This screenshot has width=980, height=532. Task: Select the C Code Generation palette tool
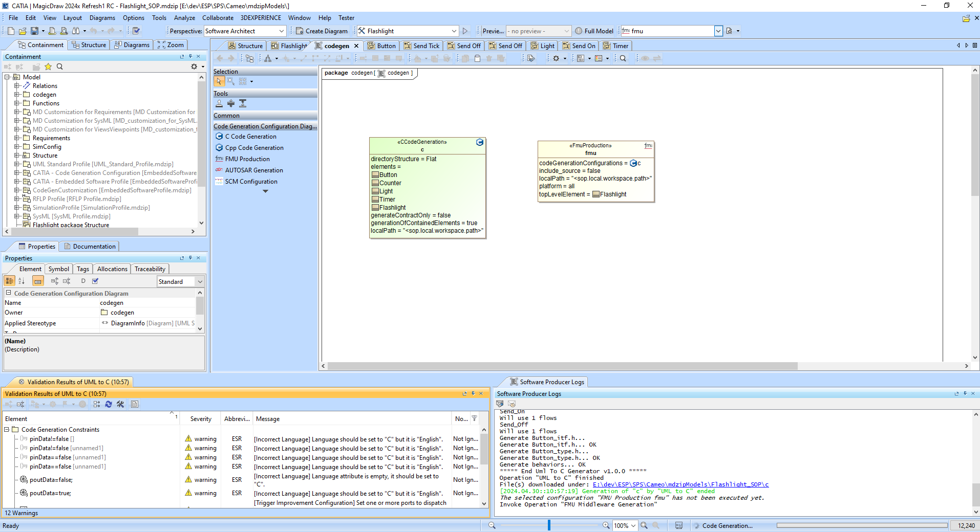250,137
